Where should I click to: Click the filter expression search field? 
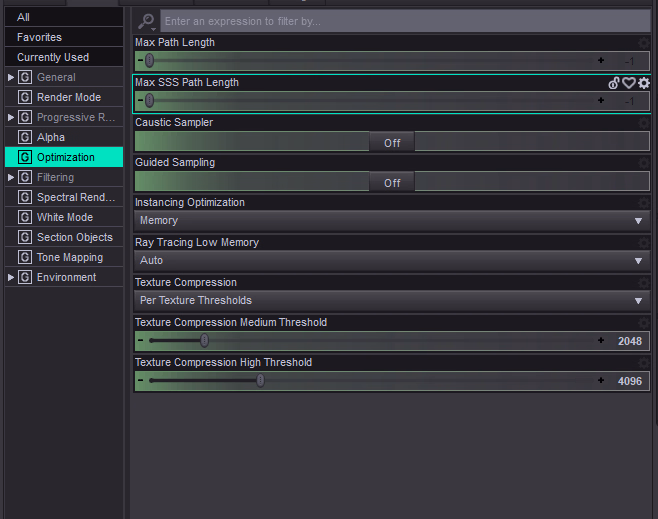[405, 21]
